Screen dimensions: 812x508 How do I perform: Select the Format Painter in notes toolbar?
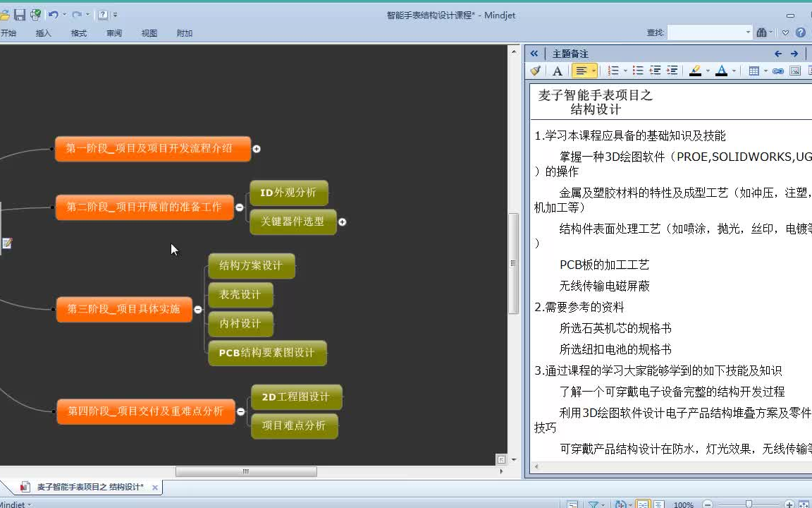pos(535,71)
